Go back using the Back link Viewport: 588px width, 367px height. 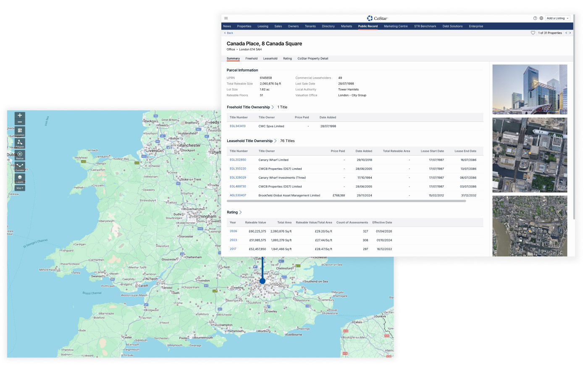[x=229, y=33]
